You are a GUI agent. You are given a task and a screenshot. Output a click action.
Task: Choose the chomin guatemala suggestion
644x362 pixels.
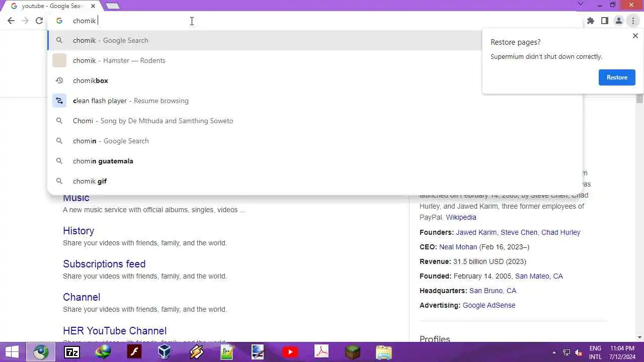click(315, 161)
